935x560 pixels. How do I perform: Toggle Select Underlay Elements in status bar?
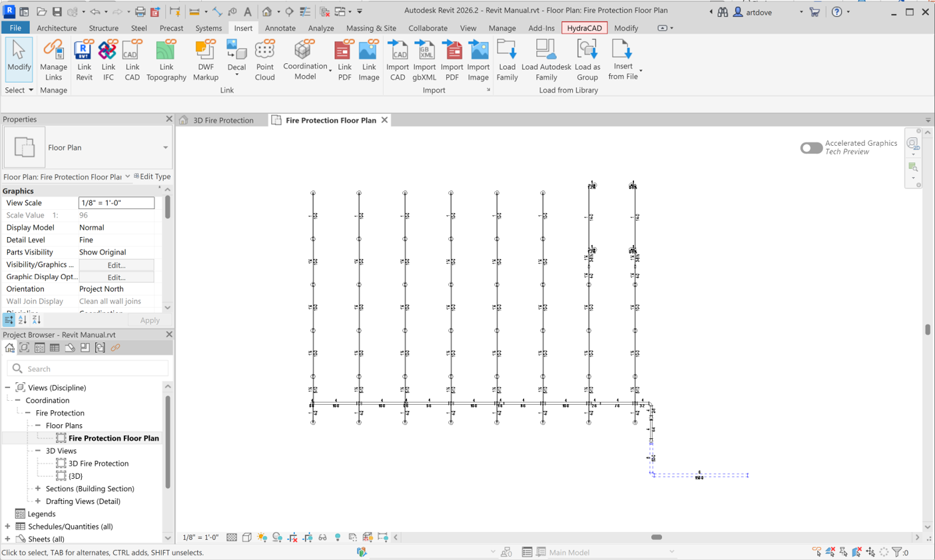pyautogui.click(x=830, y=552)
